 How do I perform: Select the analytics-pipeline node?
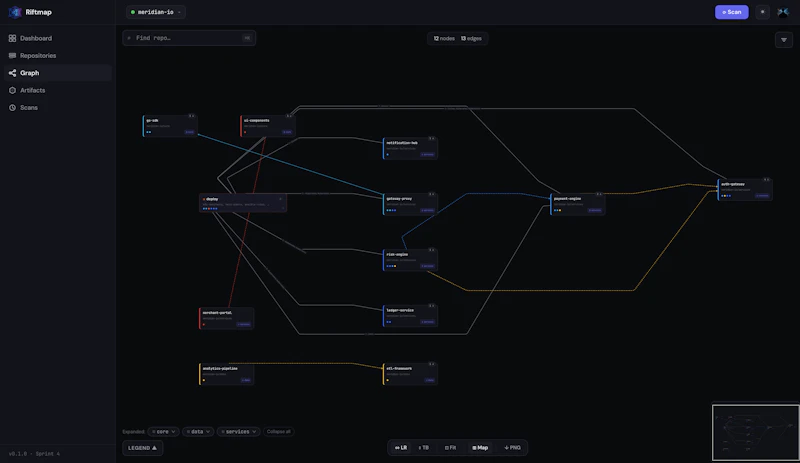226,374
